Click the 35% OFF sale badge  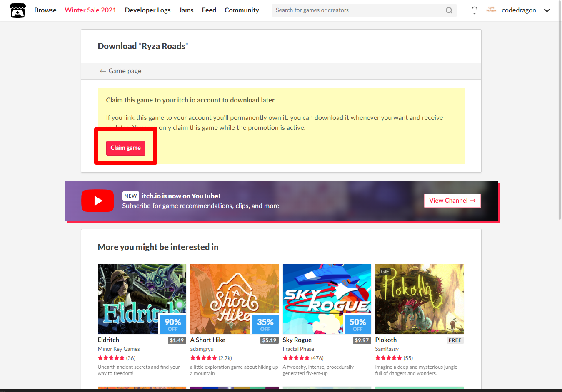coord(265,324)
